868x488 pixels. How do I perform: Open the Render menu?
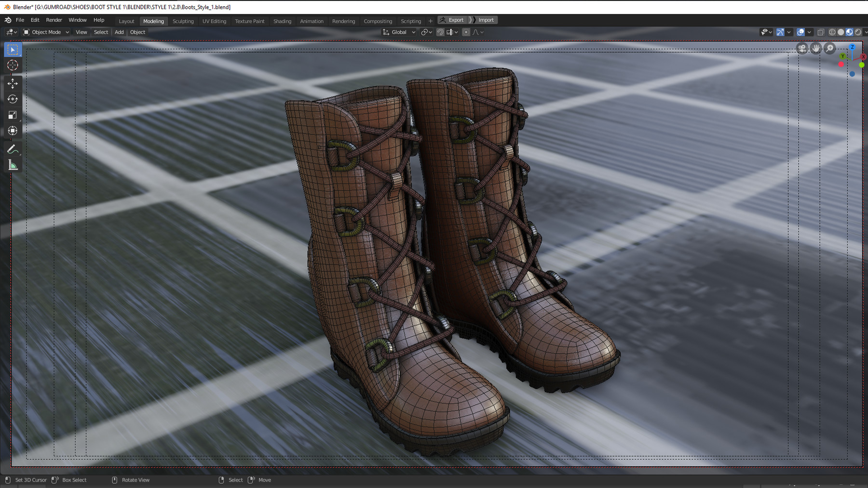click(x=54, y=20)
